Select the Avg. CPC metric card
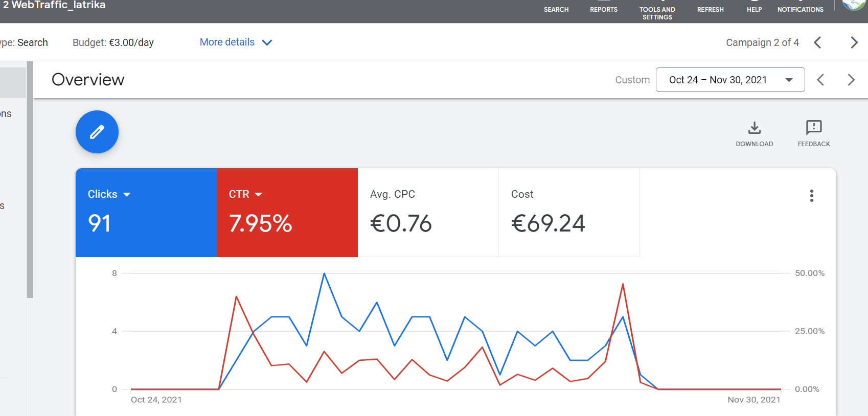 pyautogui.click(x=428, y=212)
